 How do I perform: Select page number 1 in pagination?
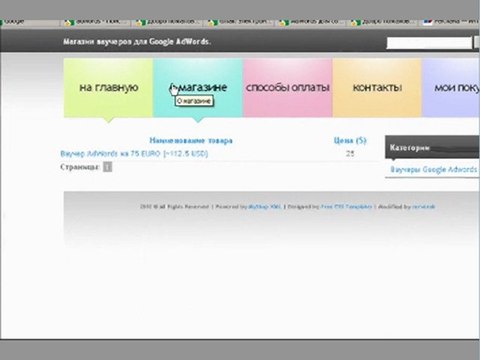107,167
